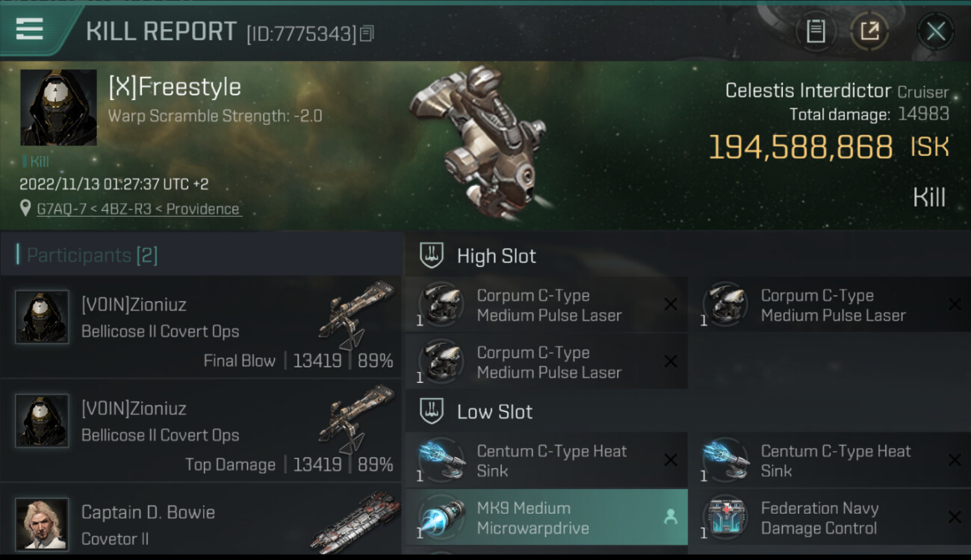Close the kill report window
Viewport: 971px width, 560px height.
coord(936,31)
